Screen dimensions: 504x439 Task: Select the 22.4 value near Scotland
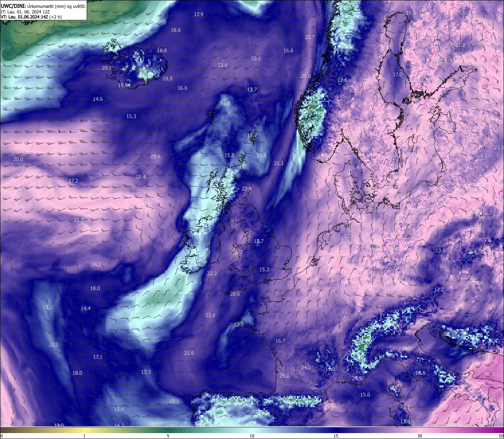246,189
